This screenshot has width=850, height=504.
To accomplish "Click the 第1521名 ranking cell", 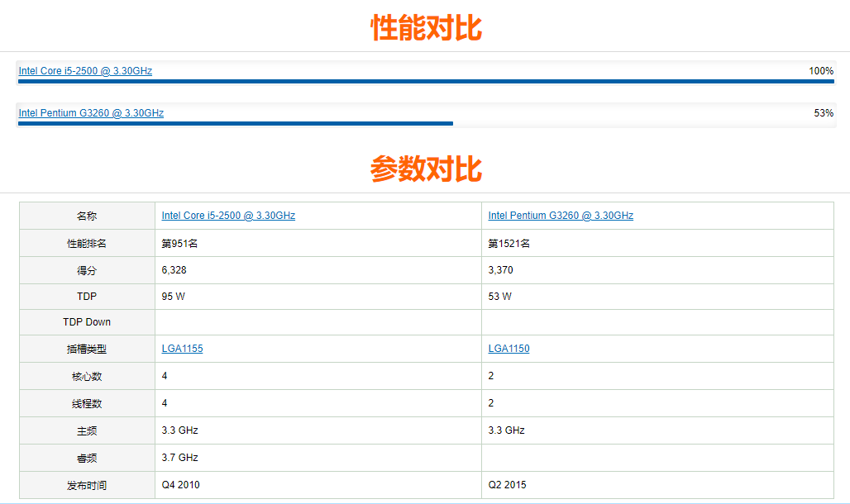I will point(509,244).
